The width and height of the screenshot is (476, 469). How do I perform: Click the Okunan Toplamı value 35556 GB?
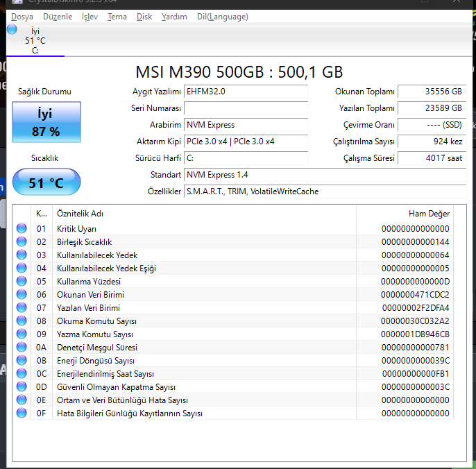[x=432, y=92]
